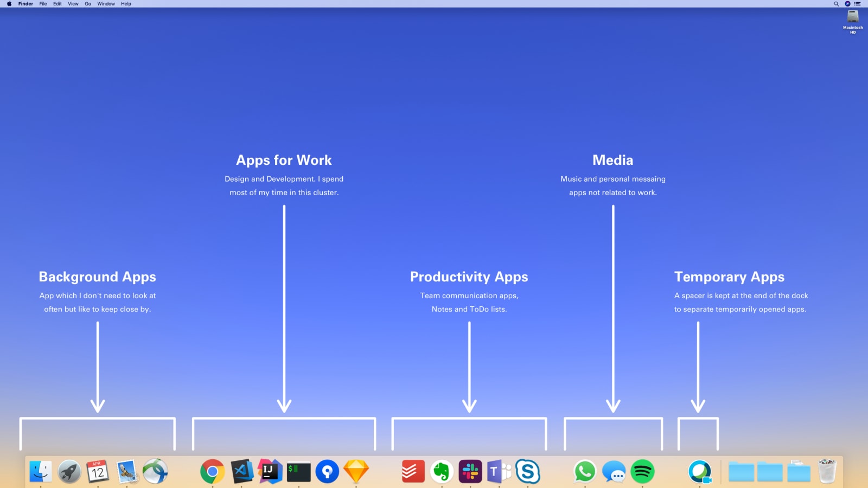Image resolution: width=868 pixels, height=488 pixels.
Task: Open the Go menu
Action: pyautogui.click(x=88, y=4)
